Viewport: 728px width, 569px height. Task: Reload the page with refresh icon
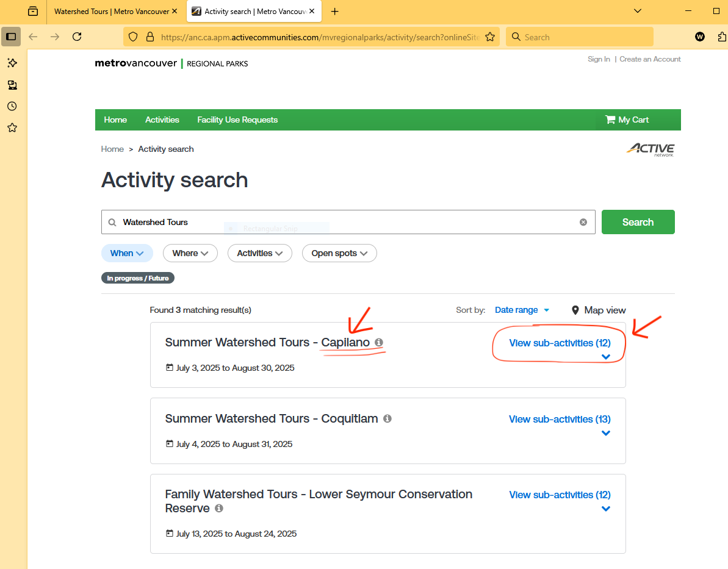(77, 37)
